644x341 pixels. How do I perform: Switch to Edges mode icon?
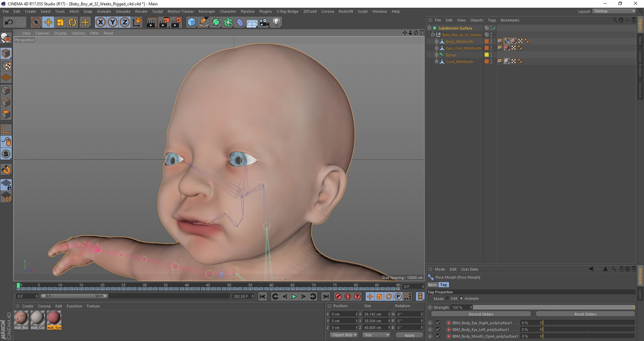click(6, 102)
